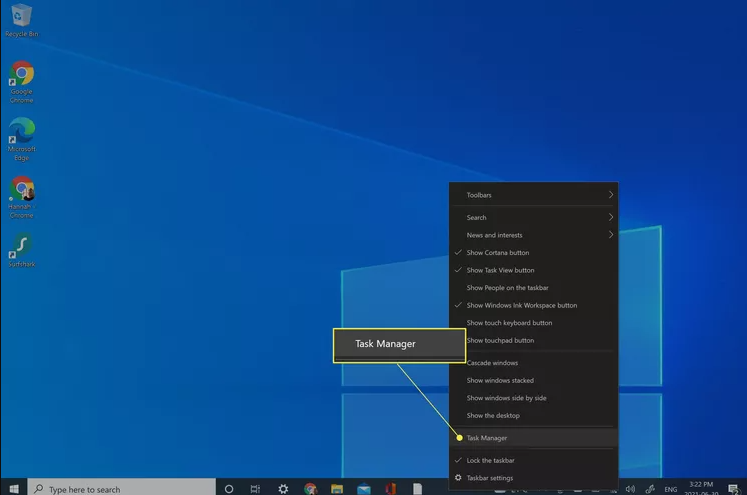The height and width of the screenshot is (495, 747).
Task: Select the Surfshark desktop shortcut
Action: (x=21, y=250)
